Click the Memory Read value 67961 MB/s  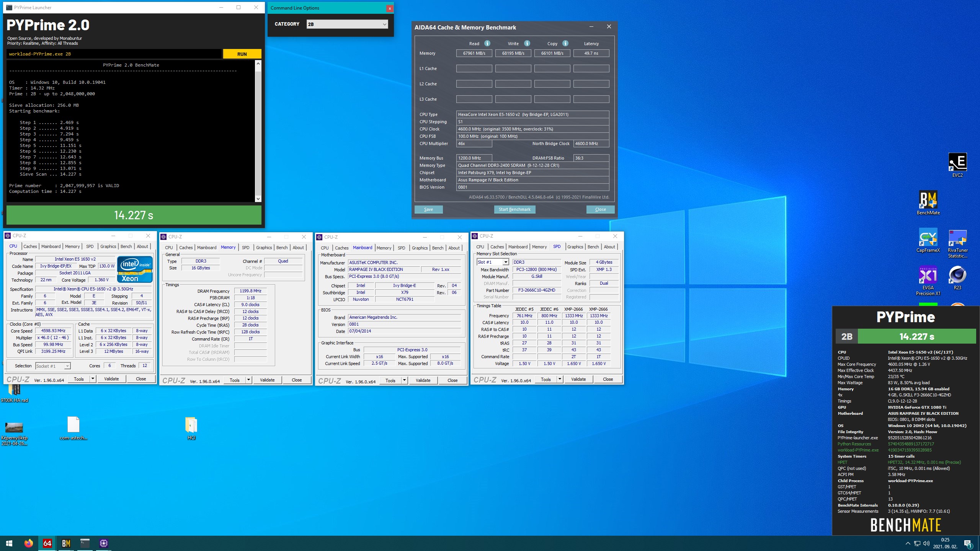click(474, 53)
